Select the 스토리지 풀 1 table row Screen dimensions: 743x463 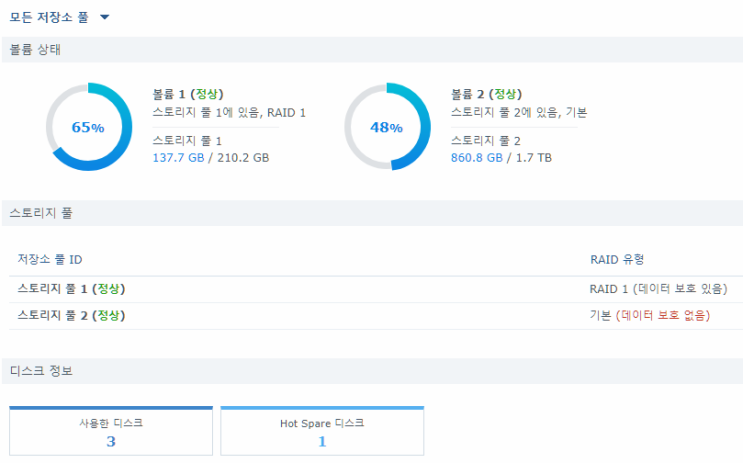(x=376, y=289)
